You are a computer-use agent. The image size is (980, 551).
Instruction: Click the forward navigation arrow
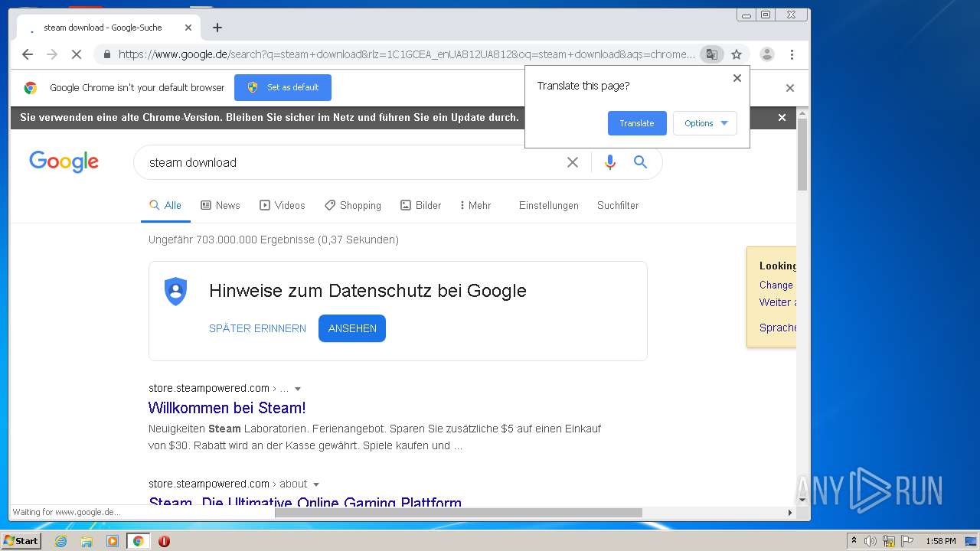click(x=52, y=54)
